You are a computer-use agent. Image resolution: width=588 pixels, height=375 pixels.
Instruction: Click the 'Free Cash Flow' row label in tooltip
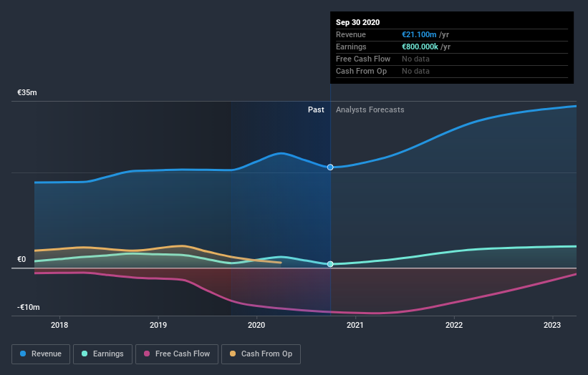tap(363, 59)
